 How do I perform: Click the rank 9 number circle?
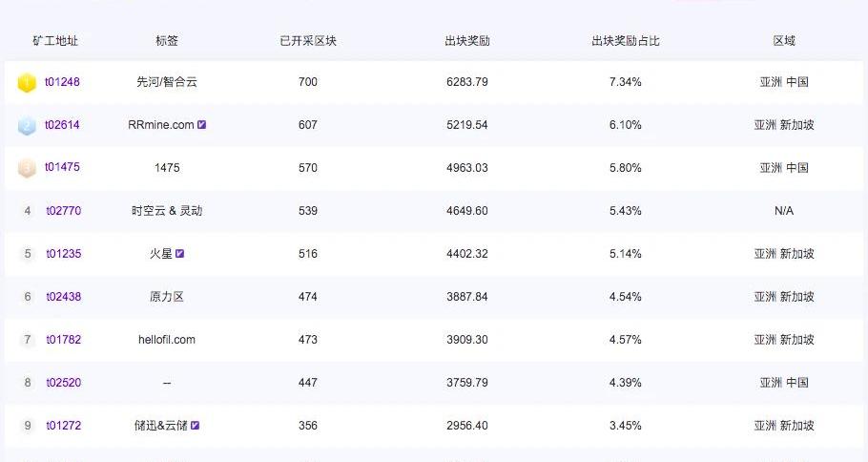28,426
